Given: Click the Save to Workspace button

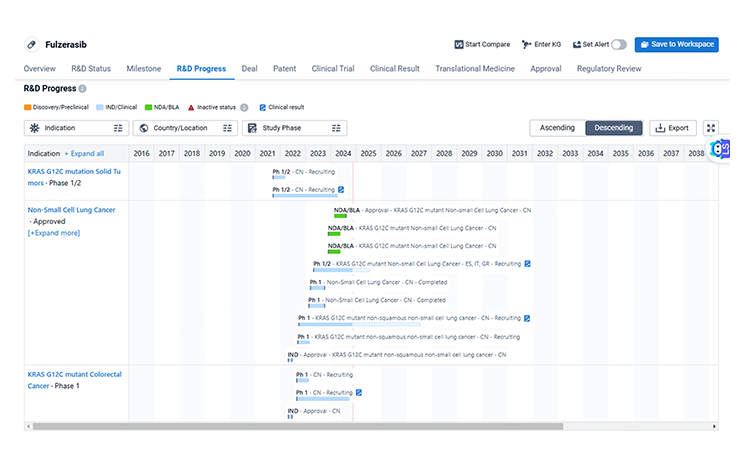Looking at the screenshot, I should point(676,44).
